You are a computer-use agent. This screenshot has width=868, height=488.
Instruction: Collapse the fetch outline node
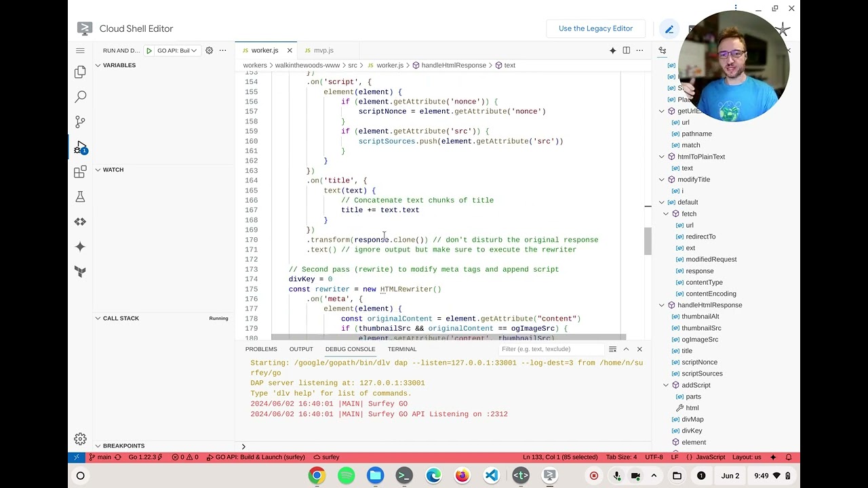coord(667,213)
